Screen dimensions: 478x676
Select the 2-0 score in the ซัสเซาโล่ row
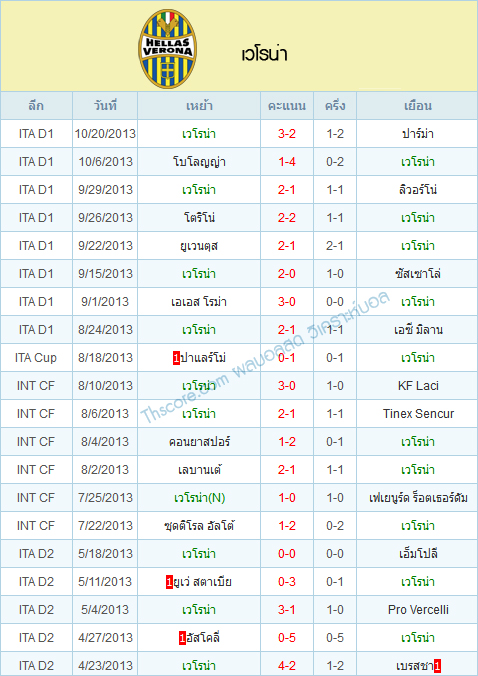point(287,274)
